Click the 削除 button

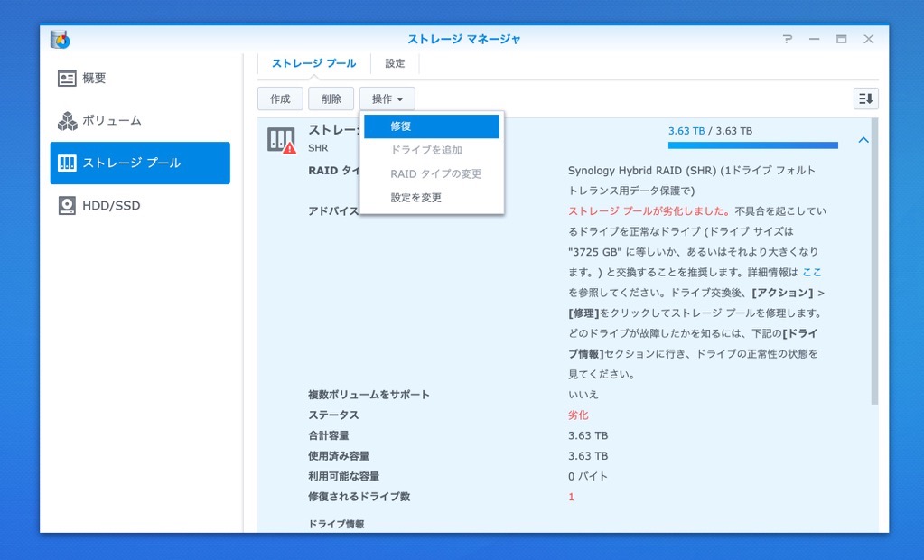(x=331, y=99)
